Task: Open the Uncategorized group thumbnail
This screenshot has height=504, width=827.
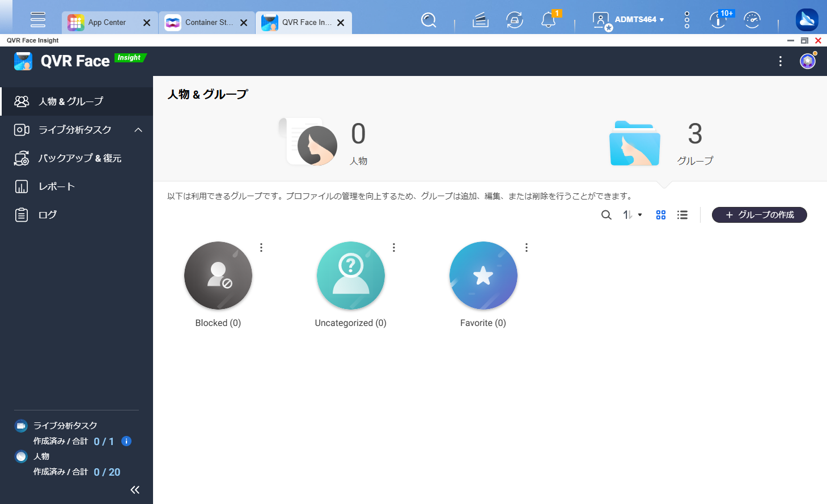Action: click(x=351, y=276)
